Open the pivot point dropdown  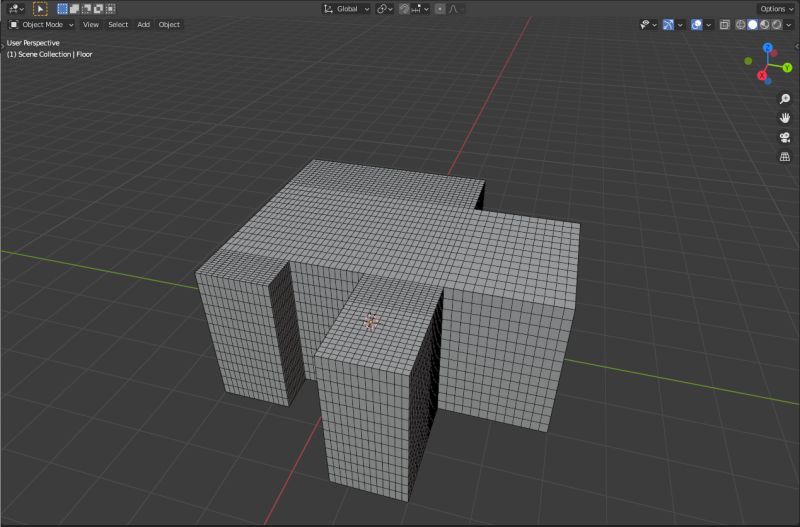[385, 9]
